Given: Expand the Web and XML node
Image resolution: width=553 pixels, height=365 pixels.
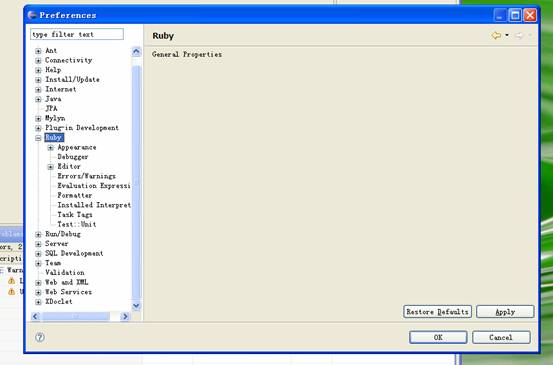Looking at the screenshot, I should tap(38, 282).
